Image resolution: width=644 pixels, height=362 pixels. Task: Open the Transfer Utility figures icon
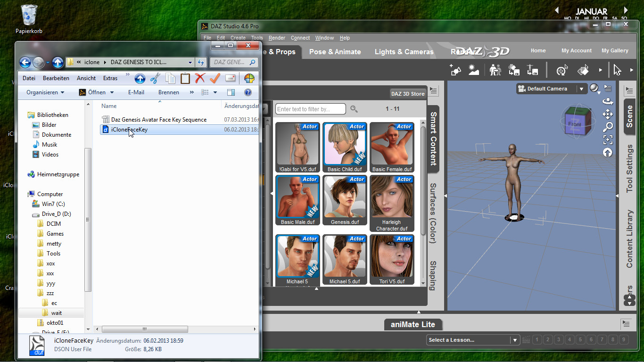pos(495,70)
